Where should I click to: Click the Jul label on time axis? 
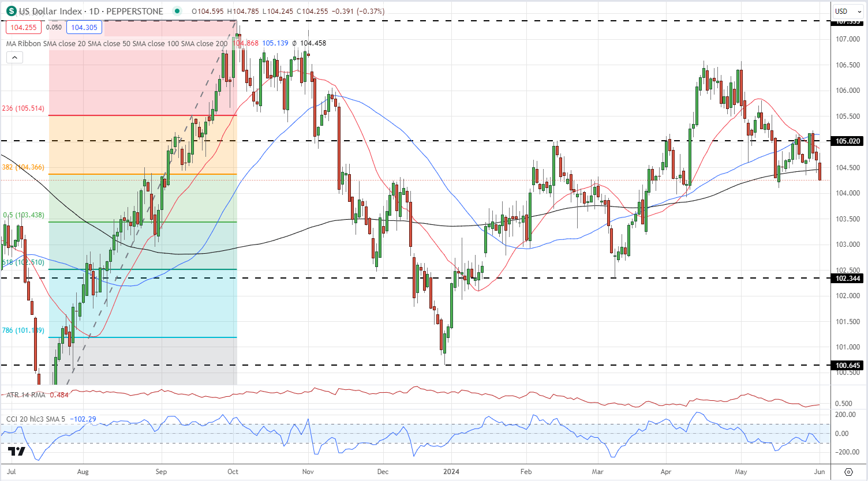pos(12,472)
